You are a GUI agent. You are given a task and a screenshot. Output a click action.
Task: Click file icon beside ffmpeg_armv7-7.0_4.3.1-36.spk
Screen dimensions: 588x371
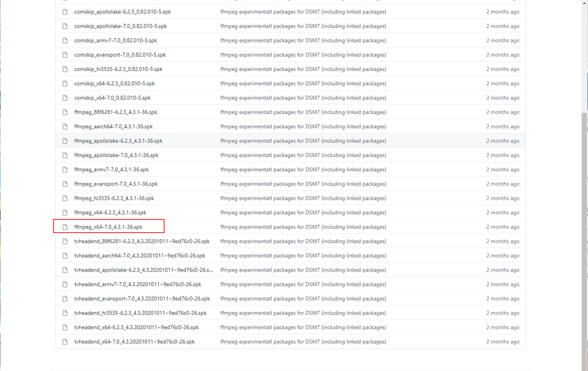click(x=65, y=170)
